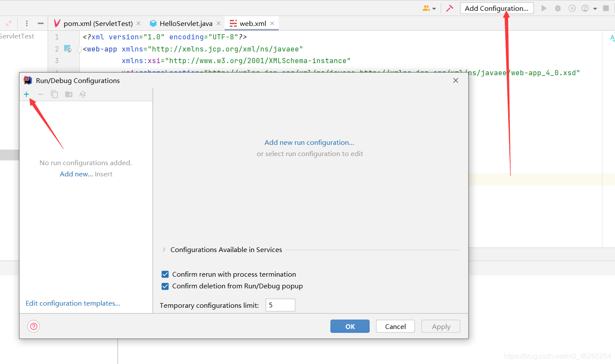Click the debug bug icon in toolbar
The height and width of the screenshot is (364, 615).
(558, 8)
